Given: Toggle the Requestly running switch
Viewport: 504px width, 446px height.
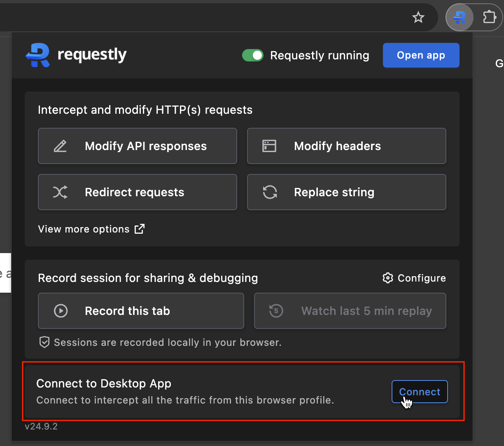Looking at the screenshot, I should pyautogui.click(x=253, y=55).
